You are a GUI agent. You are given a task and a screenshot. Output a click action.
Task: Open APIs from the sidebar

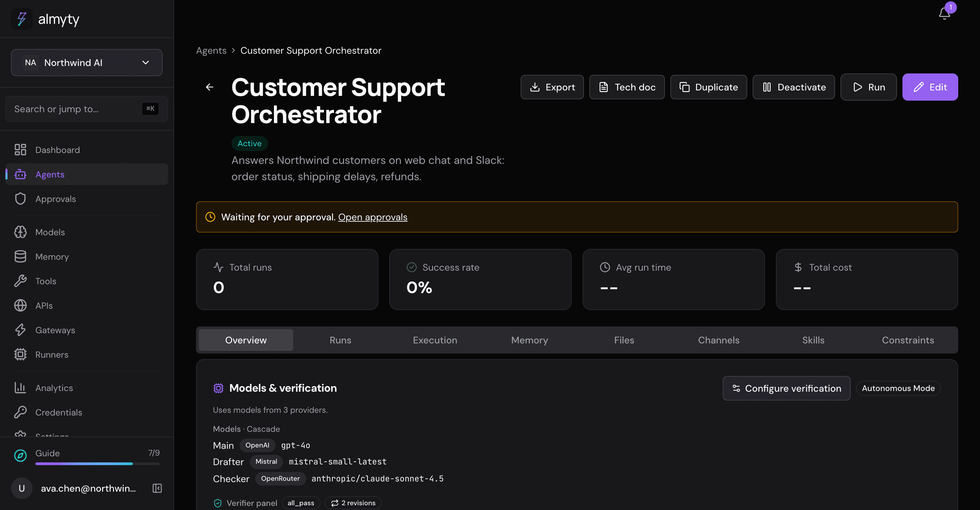pos(87,306)
